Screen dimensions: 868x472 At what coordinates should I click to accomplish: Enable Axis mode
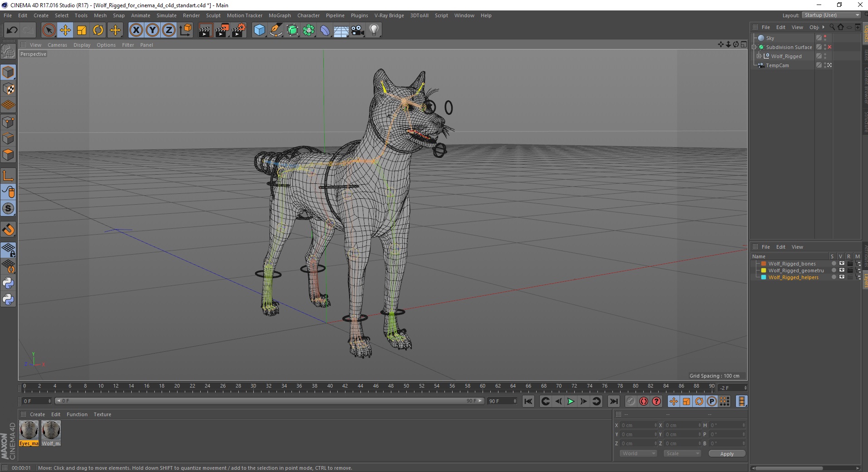(8, 176)
